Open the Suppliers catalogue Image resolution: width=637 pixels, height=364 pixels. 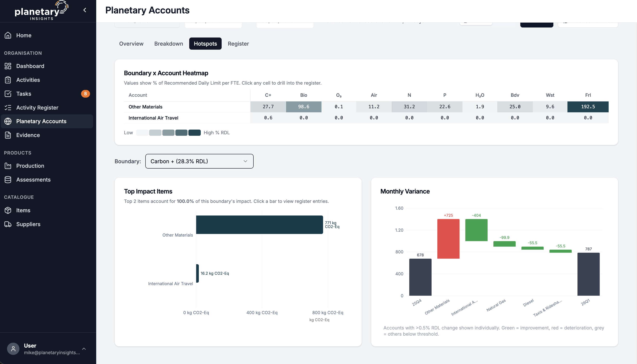click(x=47, y=224)
